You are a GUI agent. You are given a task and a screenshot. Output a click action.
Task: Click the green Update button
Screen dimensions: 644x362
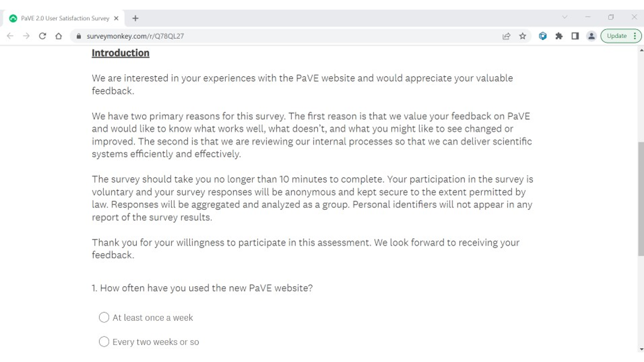coord(617,36)
